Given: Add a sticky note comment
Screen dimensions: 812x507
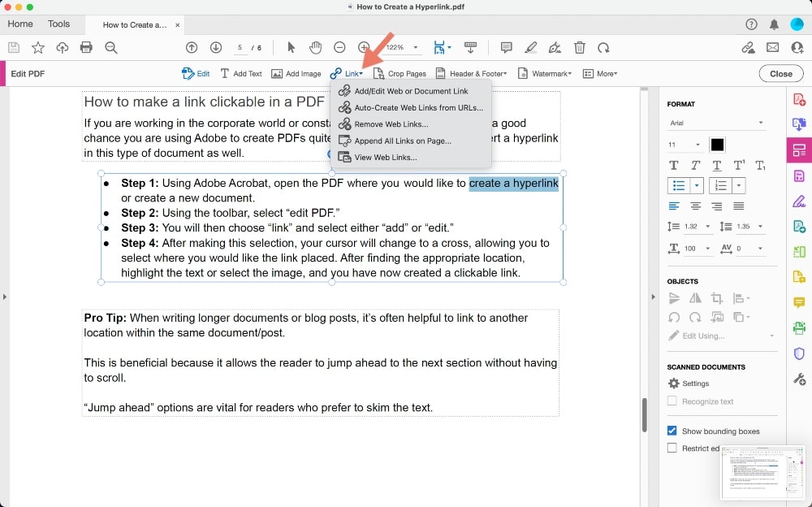Looking at the screenshot, I should [x=506, y=47].
